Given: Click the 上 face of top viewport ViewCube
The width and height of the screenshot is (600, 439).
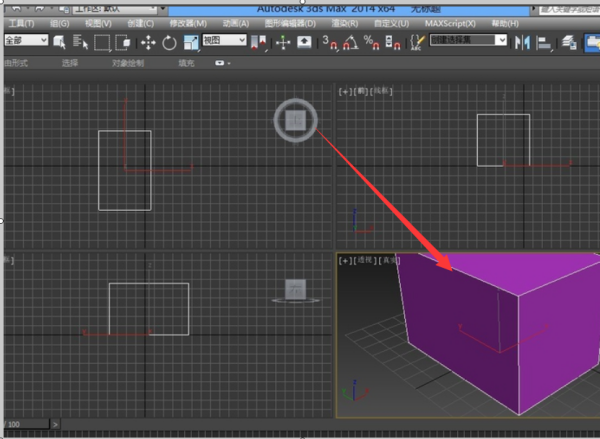Looking at the screenshot, I should tap(295, 120).
